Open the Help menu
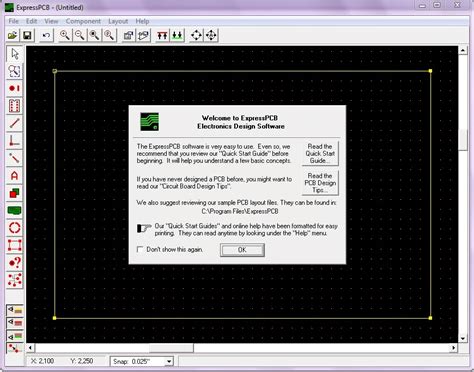474x372 pixels. 142,21
